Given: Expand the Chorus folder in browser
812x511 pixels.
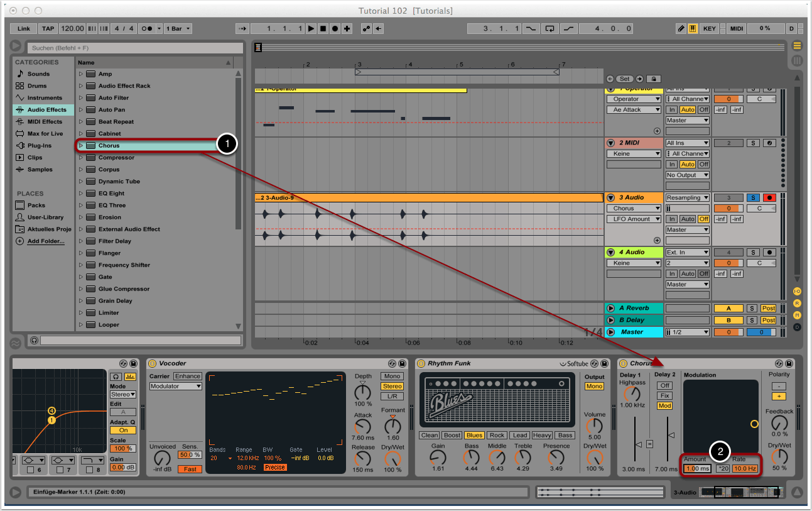Looking at the screenshot, I should click(x=81, y=146).
